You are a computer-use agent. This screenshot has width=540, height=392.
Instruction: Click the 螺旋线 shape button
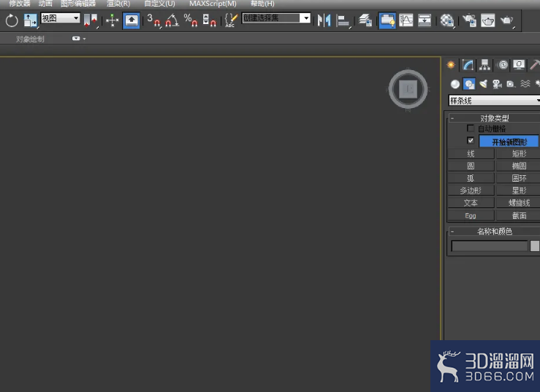[519, 203]
